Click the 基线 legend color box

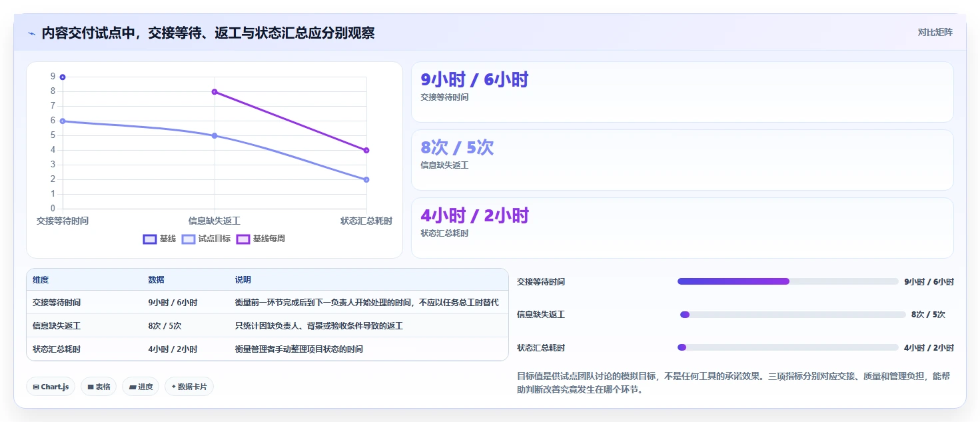tap(150, 239)
